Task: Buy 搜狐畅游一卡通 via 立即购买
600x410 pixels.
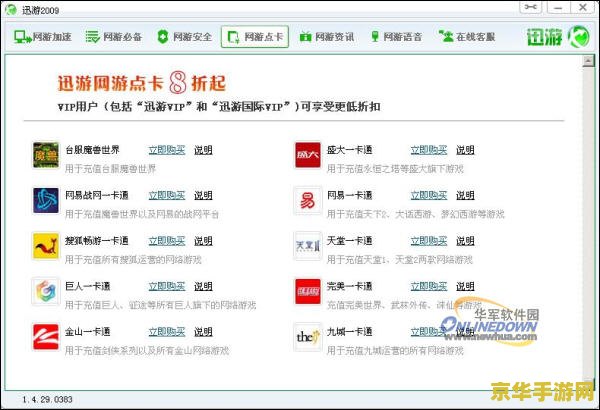Action: click(167, 241)
